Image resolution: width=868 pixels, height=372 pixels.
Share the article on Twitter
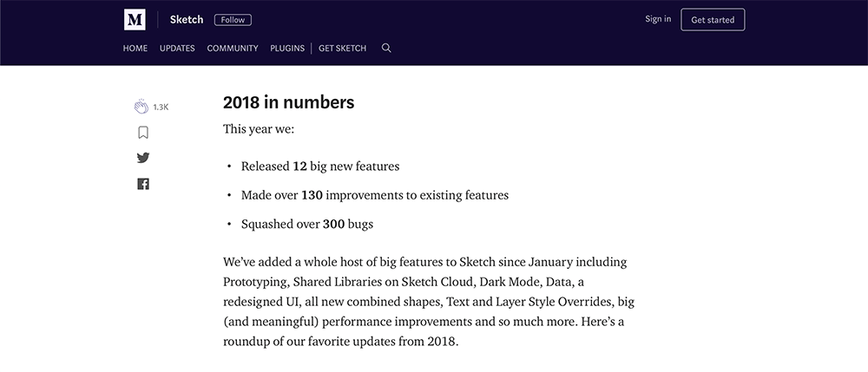143,158
